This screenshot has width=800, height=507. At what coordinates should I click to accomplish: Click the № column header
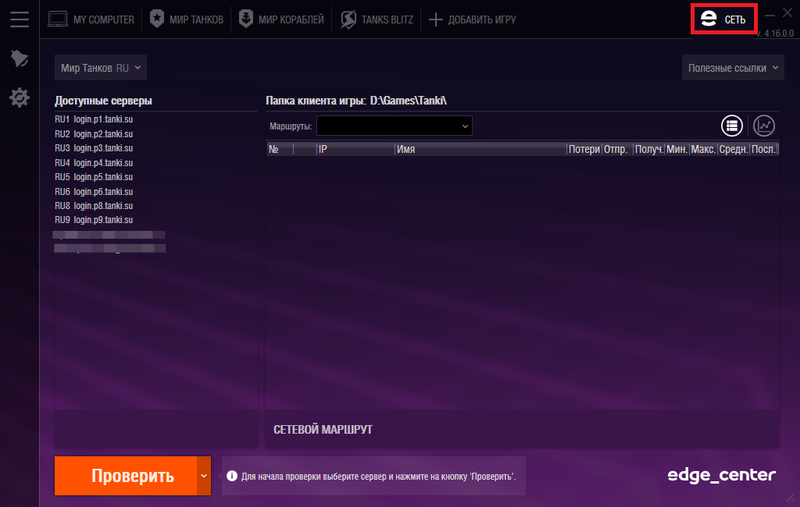pyautogui.click(x=280, y=149)
